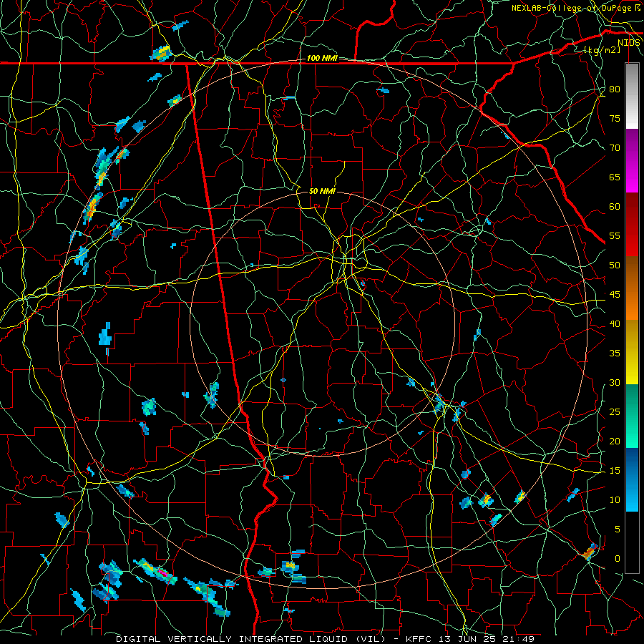
Task: Select the green-teal segment of the color scale
Action: pyautogui.click(x=632, y=416)
